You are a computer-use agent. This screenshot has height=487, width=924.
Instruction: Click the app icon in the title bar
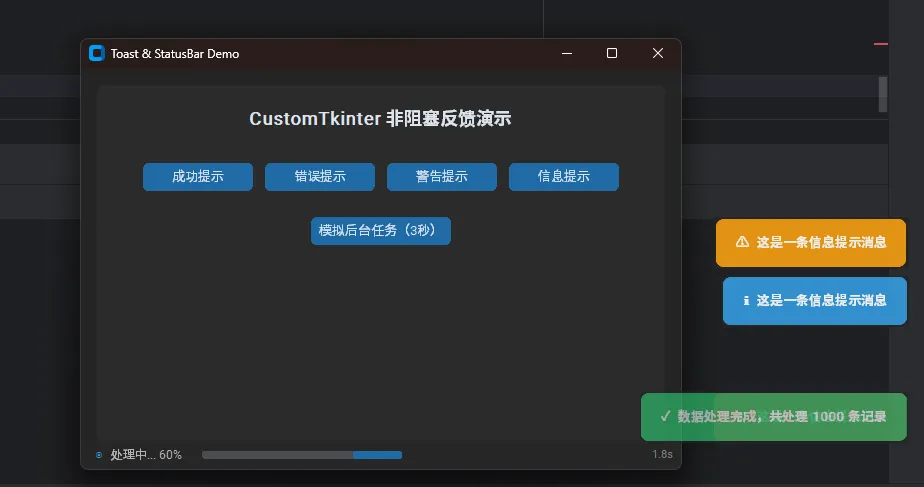tap(97, 53)
